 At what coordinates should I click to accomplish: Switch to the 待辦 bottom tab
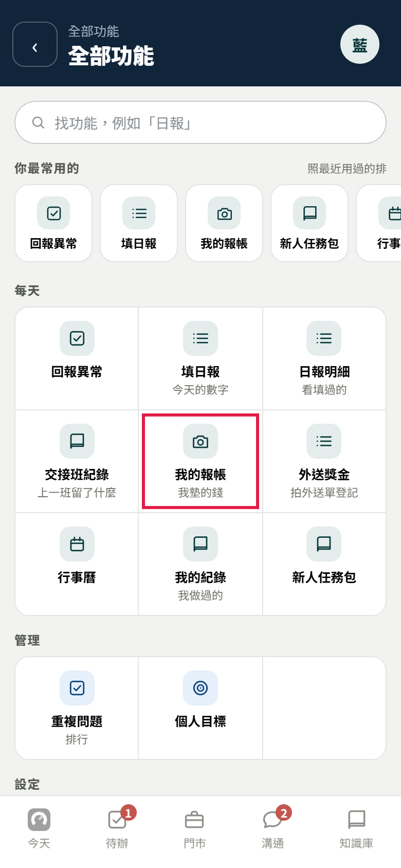coord(117,828)
